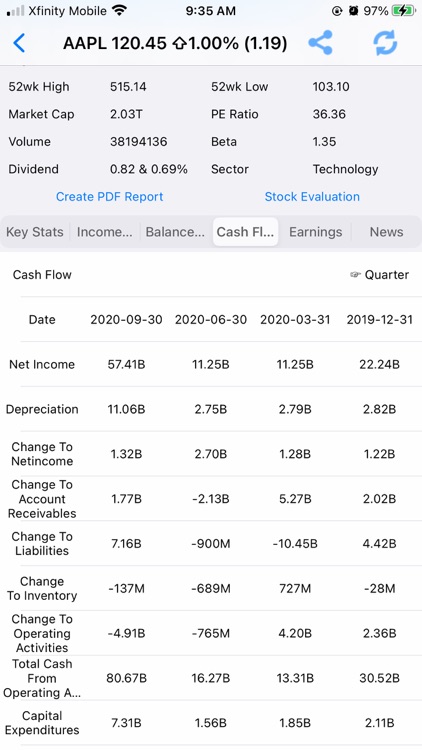
Task: Open the Stock Evaluation link
Action: coord(312,197)
